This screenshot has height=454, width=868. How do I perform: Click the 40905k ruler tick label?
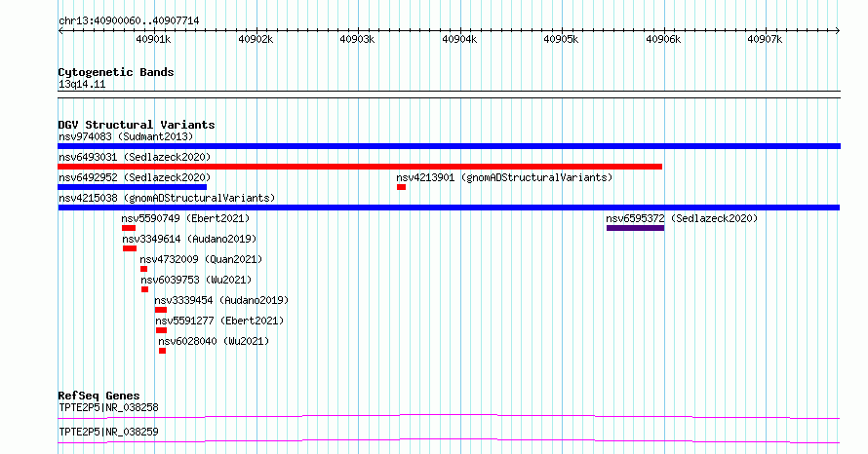pos(562,39)
